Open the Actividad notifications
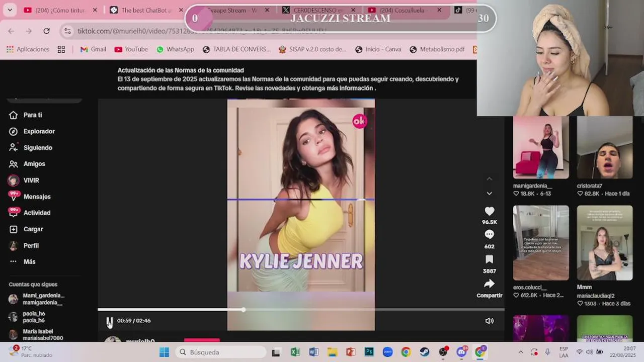The image size is (644, 362). pos(37,213)
